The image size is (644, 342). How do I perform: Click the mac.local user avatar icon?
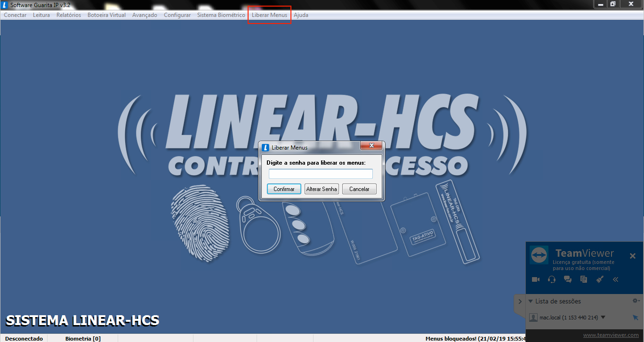coord(533,318)
